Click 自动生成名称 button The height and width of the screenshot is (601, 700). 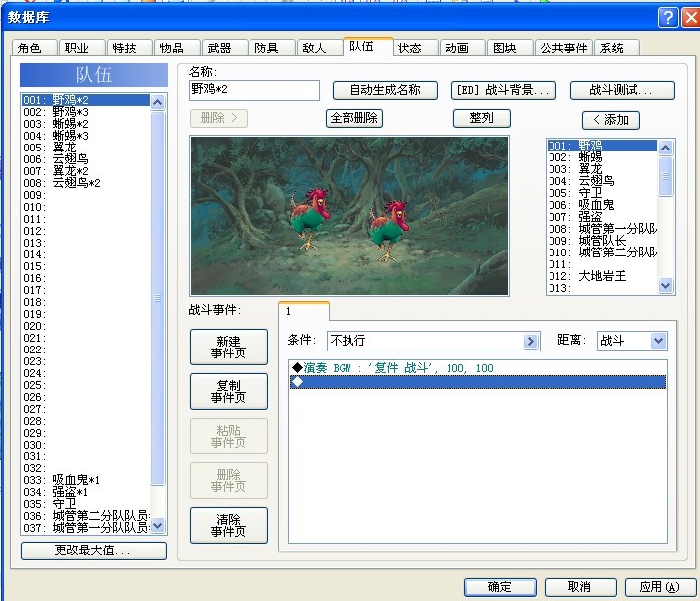[x=385, y=90]
